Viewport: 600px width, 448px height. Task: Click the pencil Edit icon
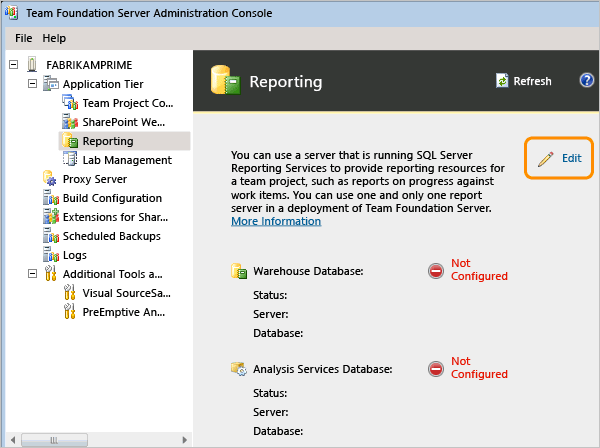[x=545, y=159]
